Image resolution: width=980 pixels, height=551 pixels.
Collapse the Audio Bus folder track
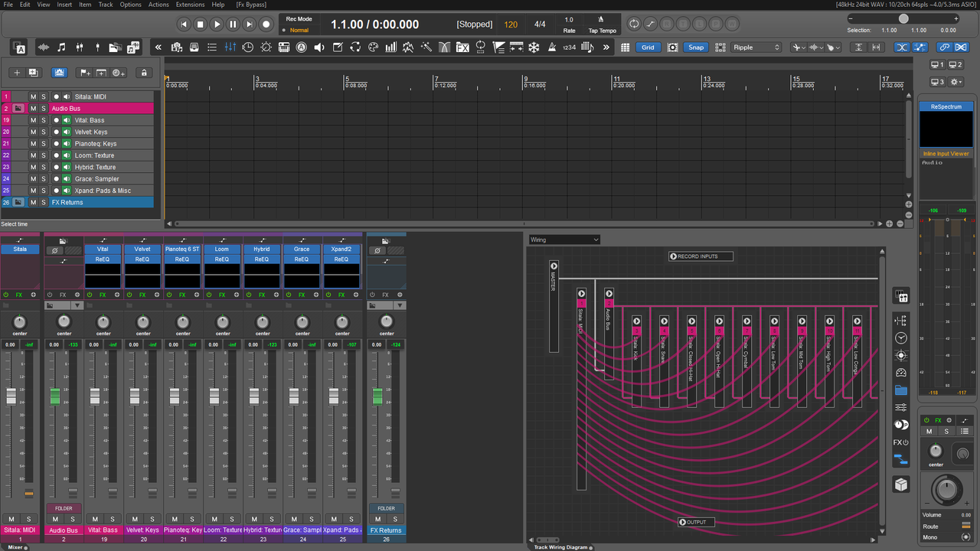[18, 109]
